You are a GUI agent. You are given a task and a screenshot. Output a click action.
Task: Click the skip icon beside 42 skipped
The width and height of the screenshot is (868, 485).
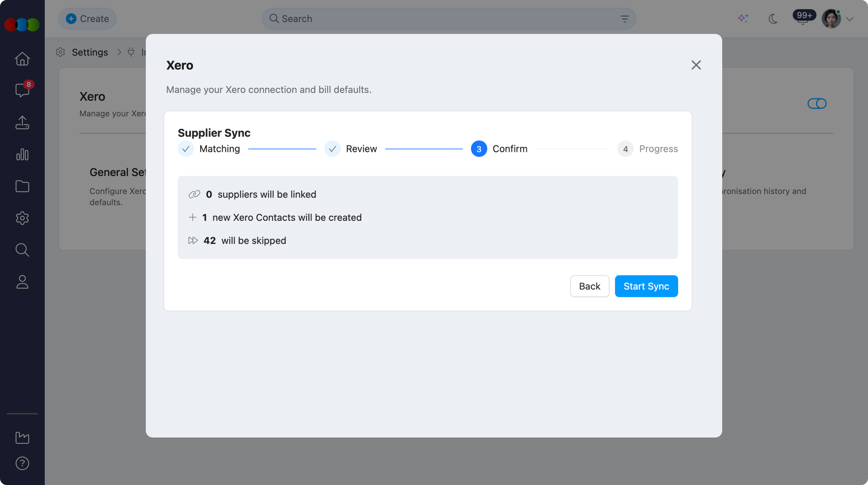click(193, 240)
